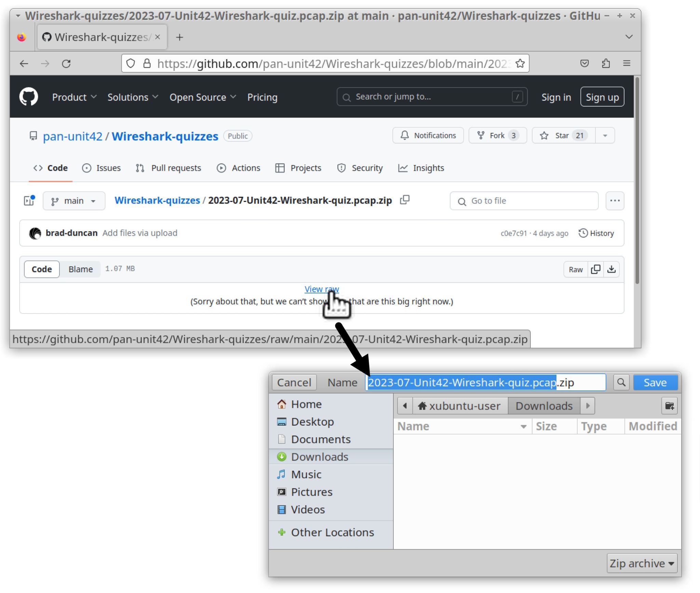Switch to the Issues tab
Image resolution: width=700 pixels, height=593 pixels.
[102, 168]
